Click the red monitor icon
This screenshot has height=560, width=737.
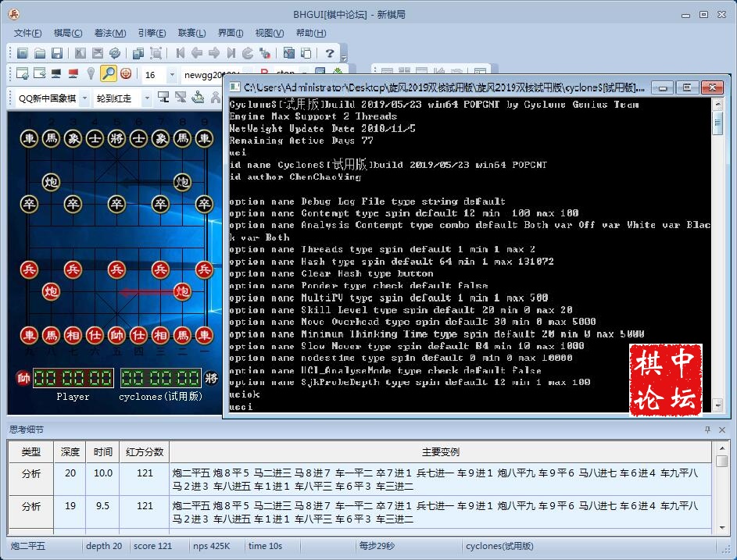pyautogui.click(x=73, y=73)
